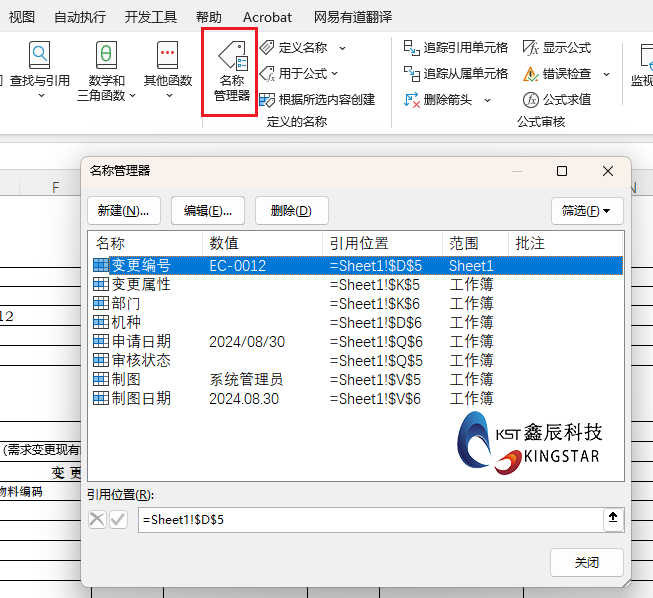Expand the 定义名称 dropdown arrow
Viewport: 653px width, 598px height.
click(342, 47)
